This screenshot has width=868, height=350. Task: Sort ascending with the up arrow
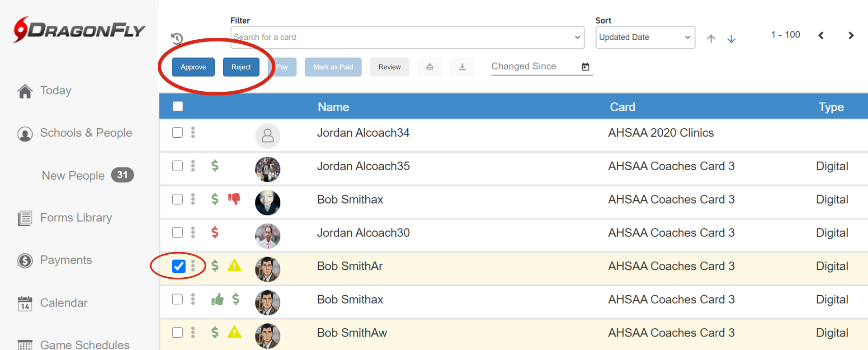pos(711,39)
